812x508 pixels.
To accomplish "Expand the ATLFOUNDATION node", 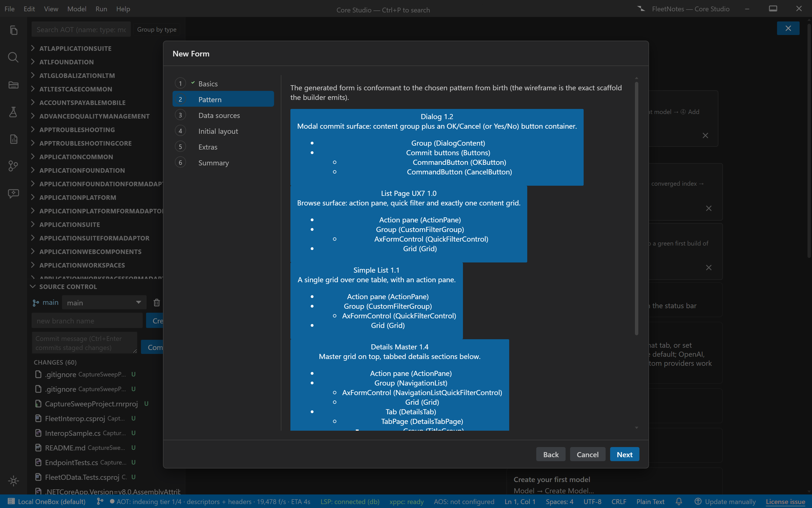I will tap(32, 62).
